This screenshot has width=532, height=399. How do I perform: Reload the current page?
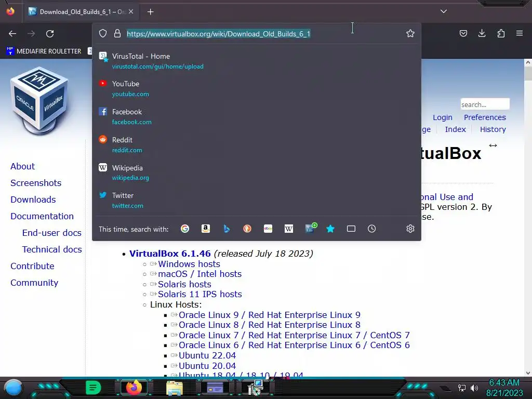(x=50, y=34)
